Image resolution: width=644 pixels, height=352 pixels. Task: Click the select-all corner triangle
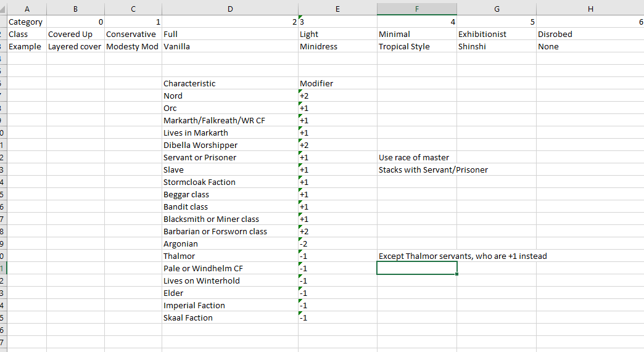tap(3, 9)
